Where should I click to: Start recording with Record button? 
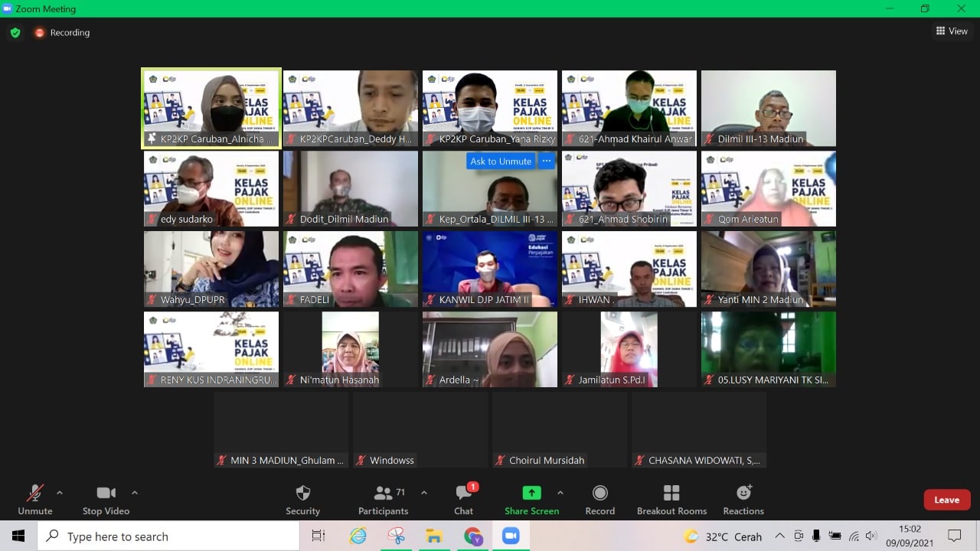coord(599,500)
